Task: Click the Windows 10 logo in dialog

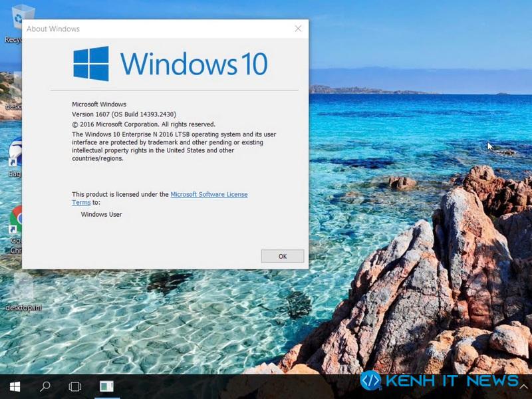Action: (170, 63)
